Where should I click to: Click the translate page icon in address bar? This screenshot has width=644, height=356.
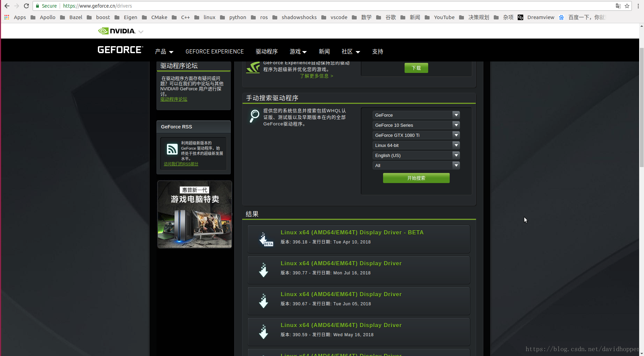pos(618,6)
